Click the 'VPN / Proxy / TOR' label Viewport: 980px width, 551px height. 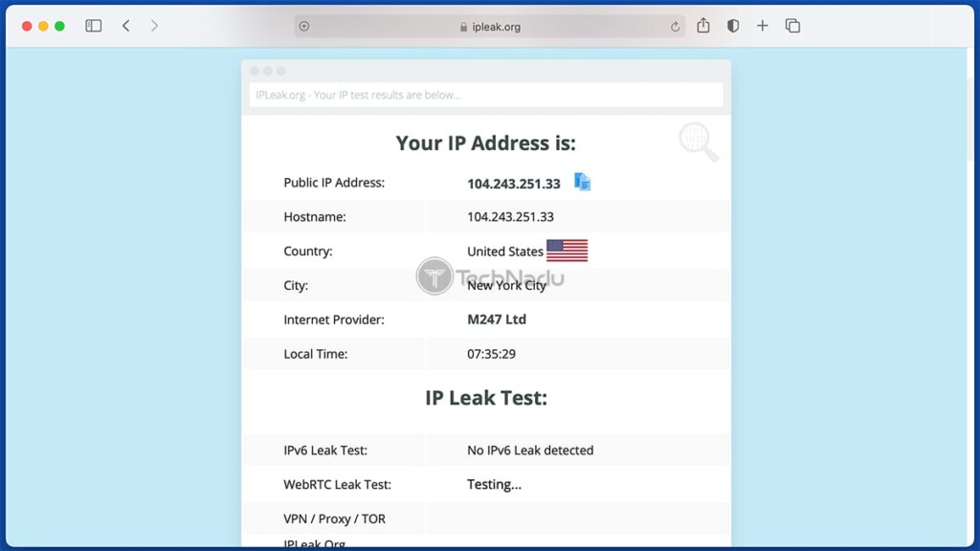[x=334, y=518]
